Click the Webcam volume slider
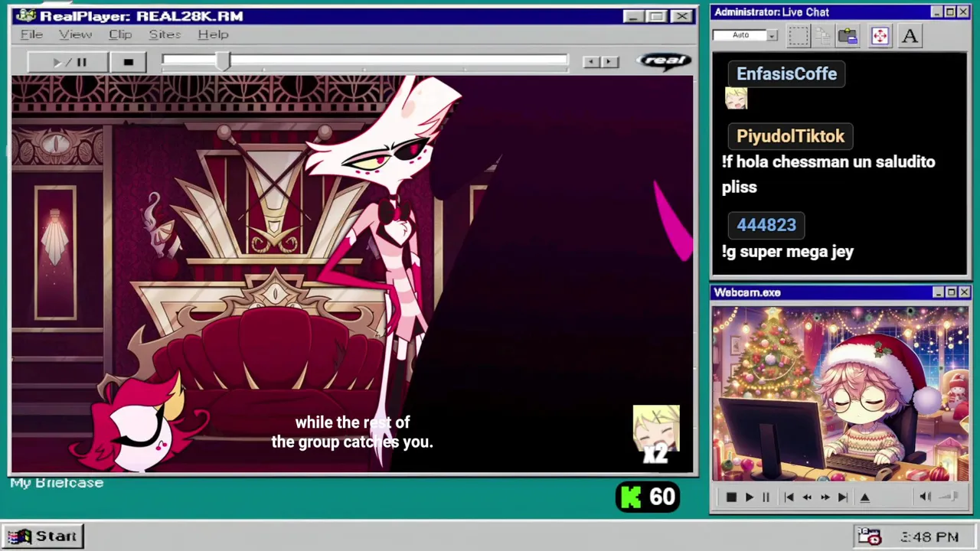 [949, 497]
